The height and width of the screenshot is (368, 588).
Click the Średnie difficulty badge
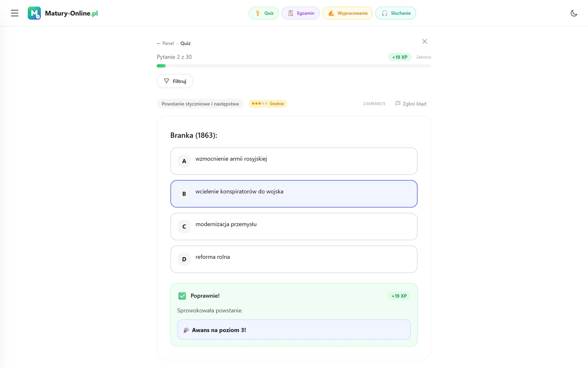(268, 104)
